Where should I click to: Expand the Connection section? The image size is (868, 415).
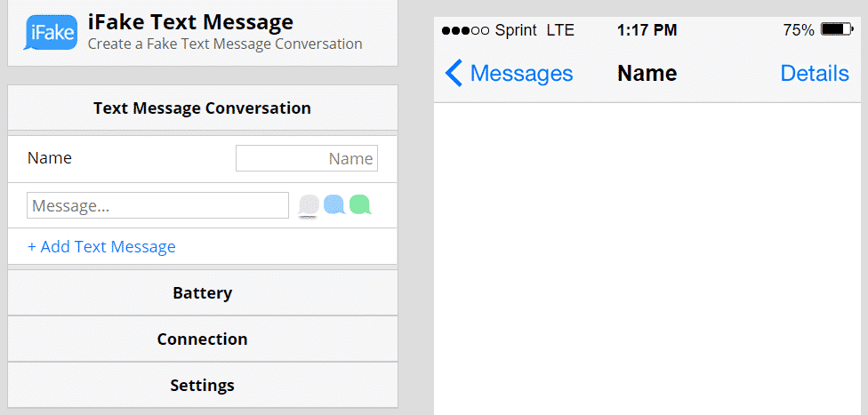202,339
